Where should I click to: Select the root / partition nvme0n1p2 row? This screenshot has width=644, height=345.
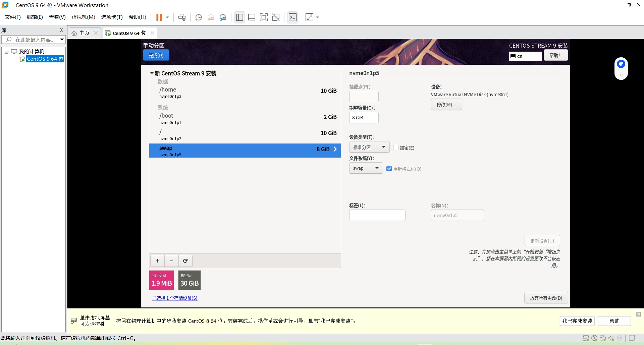[245, 135]
